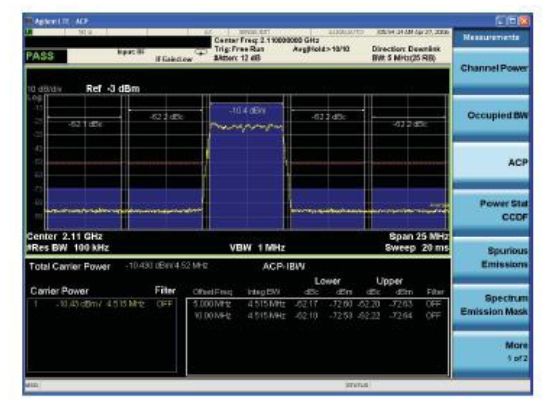Open the Occupied BW measurement
The height and width of the screenshot is (405, 550).
pos(491,116)
